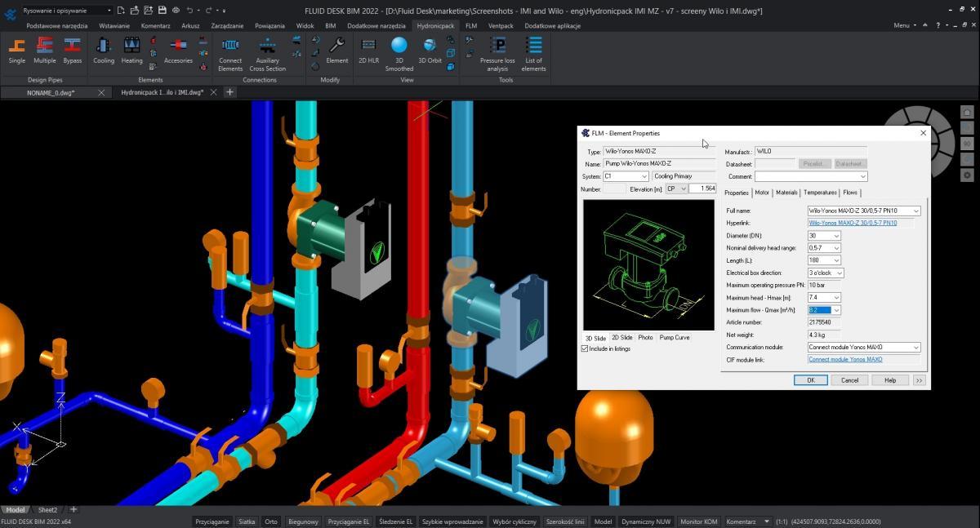Toggle Orto mode in status bar

tap(271, 521)
